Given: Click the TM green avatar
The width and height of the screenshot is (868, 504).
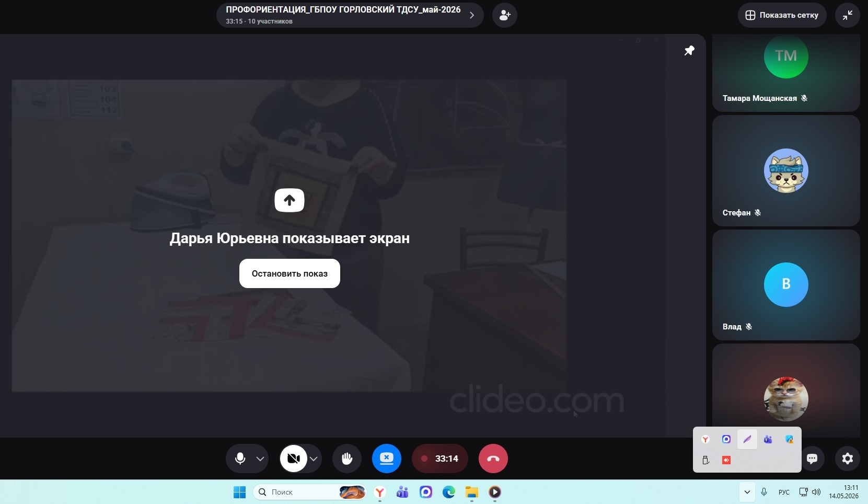Looking at the screenshot, I should point(786,56).
